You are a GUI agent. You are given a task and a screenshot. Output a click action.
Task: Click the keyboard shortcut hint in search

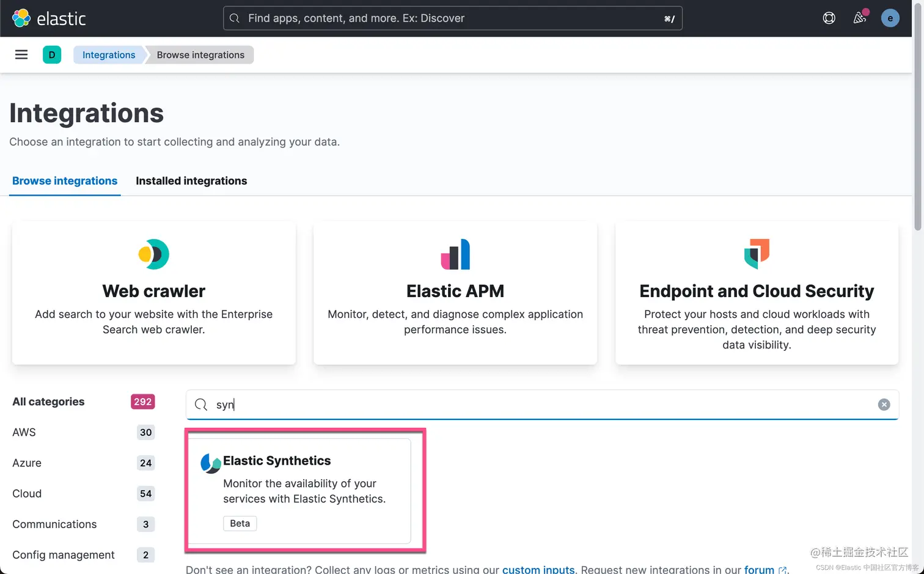[x=669, y=19]
